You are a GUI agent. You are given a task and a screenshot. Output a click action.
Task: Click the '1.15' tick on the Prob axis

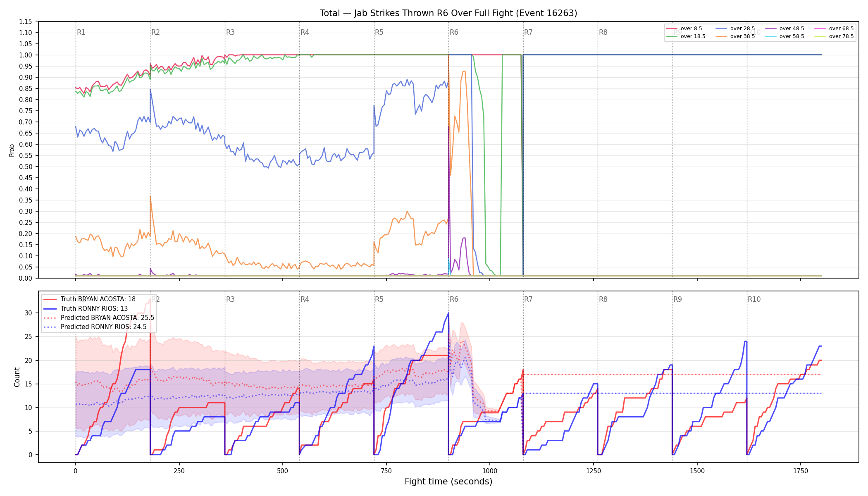tap(26, 21)
